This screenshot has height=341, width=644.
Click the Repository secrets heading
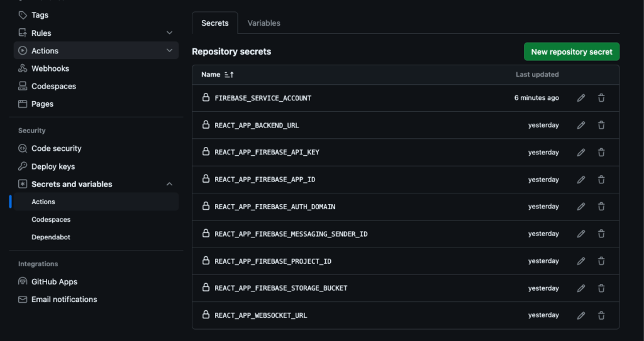[x=231, y=51]
